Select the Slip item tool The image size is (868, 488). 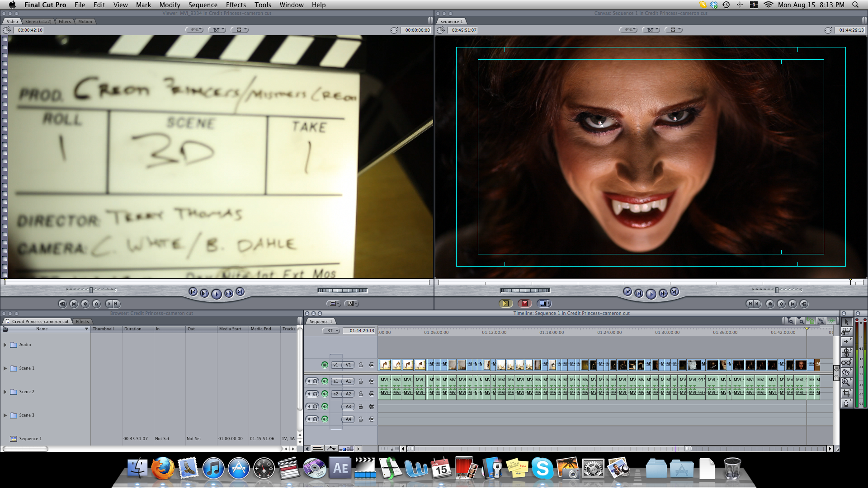coord(846,362)
